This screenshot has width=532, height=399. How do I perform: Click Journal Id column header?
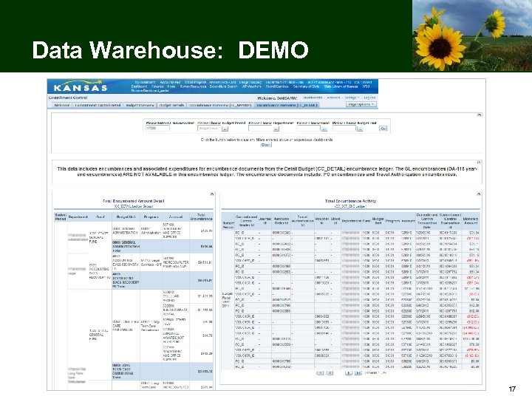click(265, 221)
